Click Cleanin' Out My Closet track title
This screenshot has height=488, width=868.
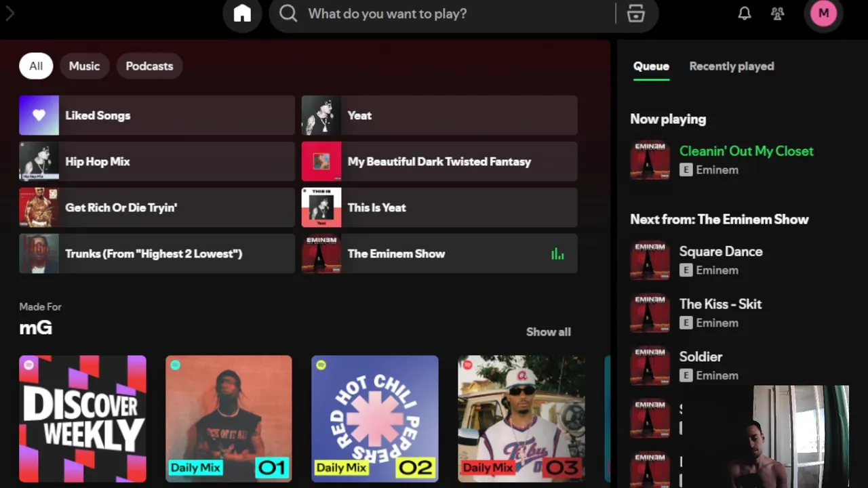pos(747,151)
